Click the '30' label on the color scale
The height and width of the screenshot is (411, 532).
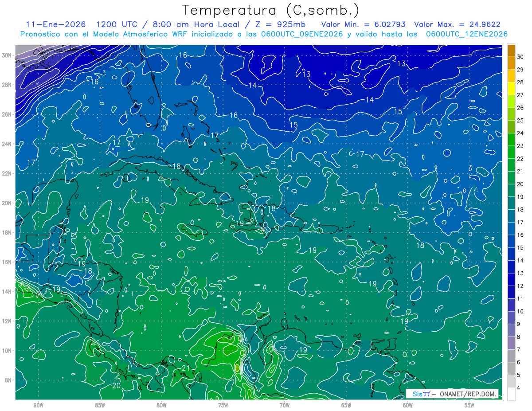[x=520, y=57]
